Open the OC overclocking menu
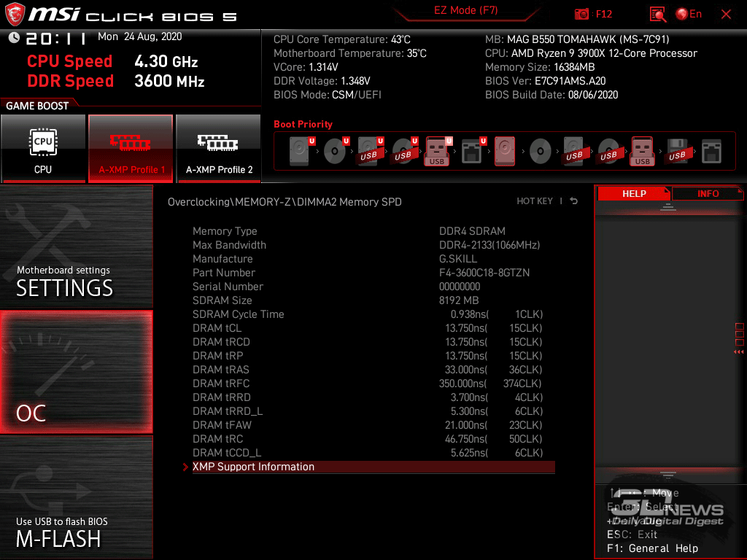The height and width of the screenshot is (560, 747). click(76, 372)
